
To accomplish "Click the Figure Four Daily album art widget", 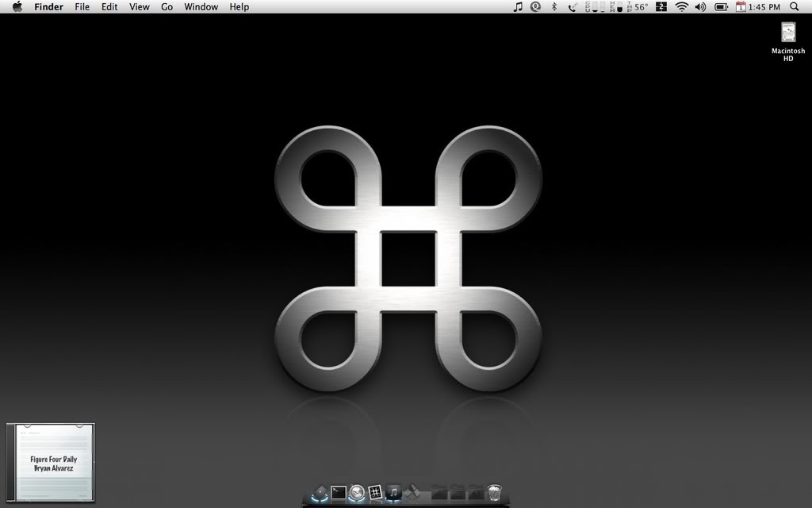I will point(50,463).
